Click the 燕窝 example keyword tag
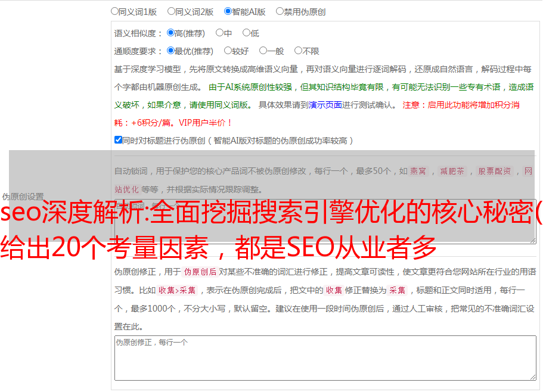 point(418,171)
